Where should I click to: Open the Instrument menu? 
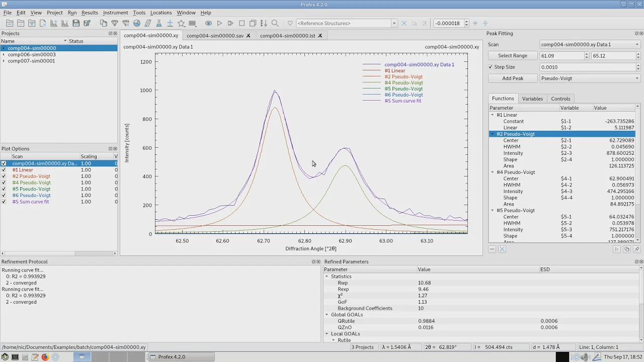point(115,13)
